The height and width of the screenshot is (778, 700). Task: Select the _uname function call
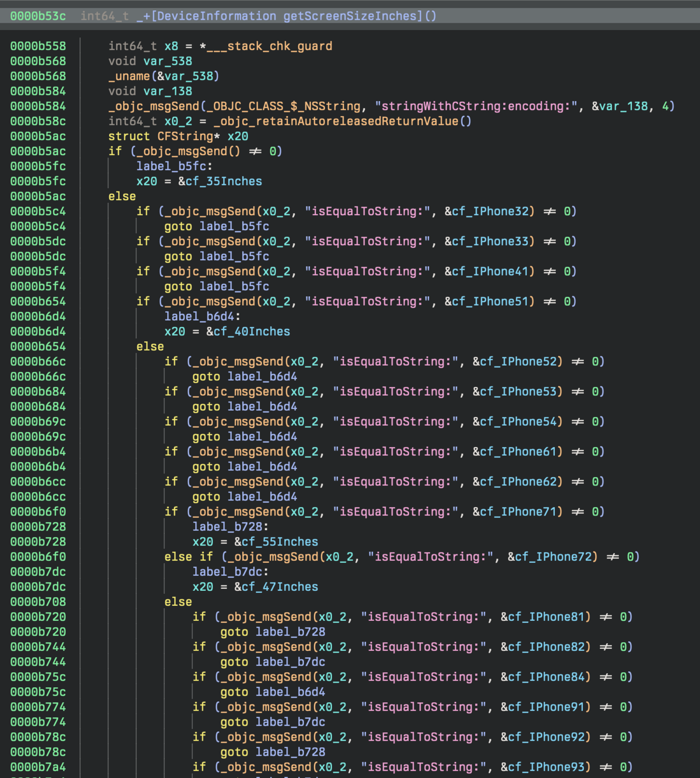[129, 76]
